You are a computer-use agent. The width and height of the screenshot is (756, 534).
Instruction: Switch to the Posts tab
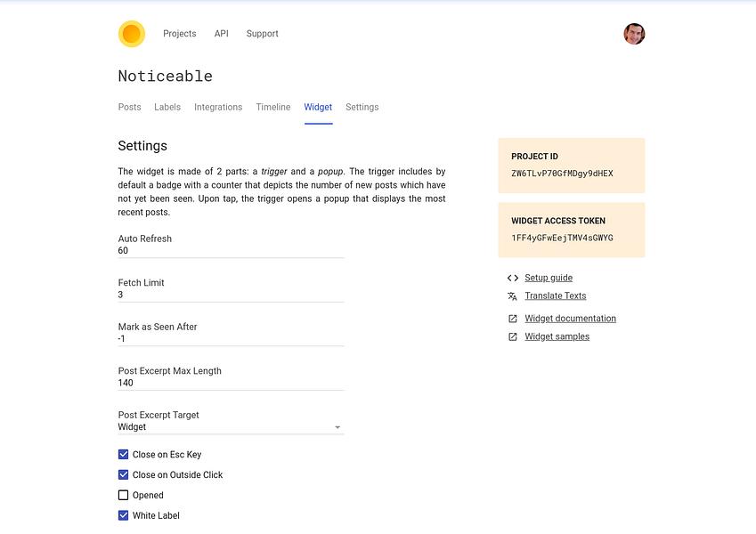(x=130, y=107)
